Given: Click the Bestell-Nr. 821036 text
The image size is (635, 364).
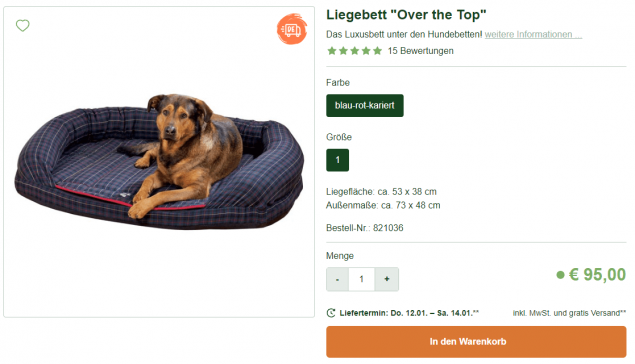Looking at the screenshot, I should 364,228.
